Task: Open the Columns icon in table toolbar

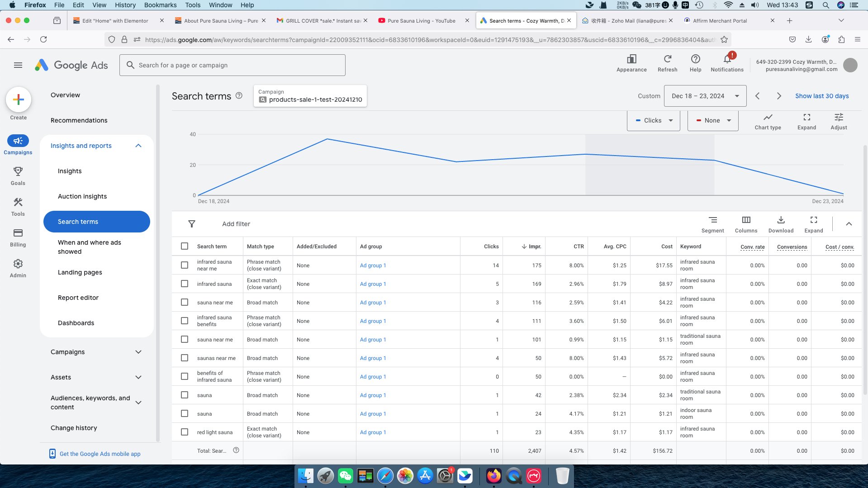Action: click(746, 220)
